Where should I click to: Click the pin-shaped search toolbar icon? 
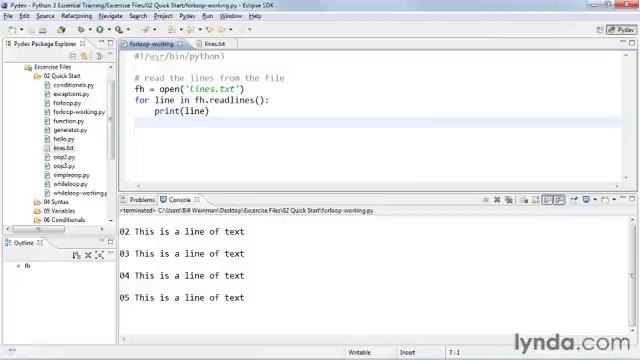click(146, 29)
